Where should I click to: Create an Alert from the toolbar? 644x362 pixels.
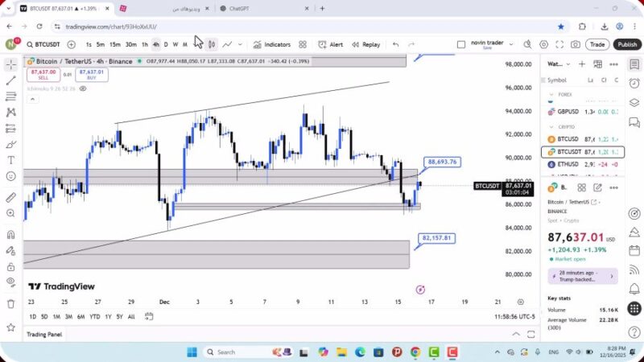pyautogui.click(x=330, y=44)
